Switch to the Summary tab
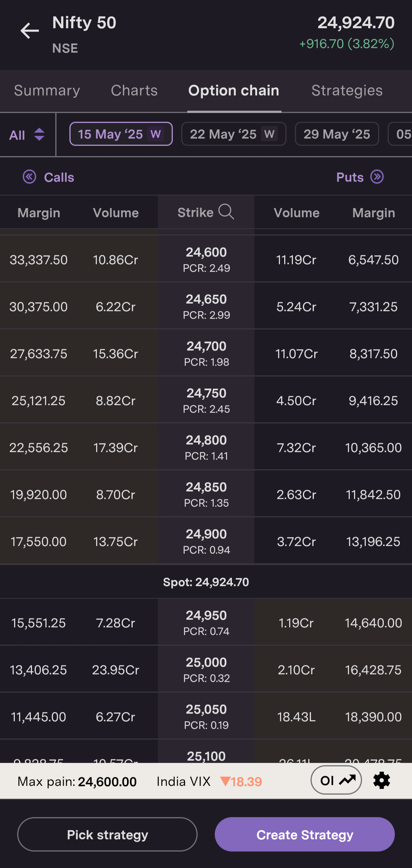The width and height of the screenshot is (412, 868). point(47,91)
